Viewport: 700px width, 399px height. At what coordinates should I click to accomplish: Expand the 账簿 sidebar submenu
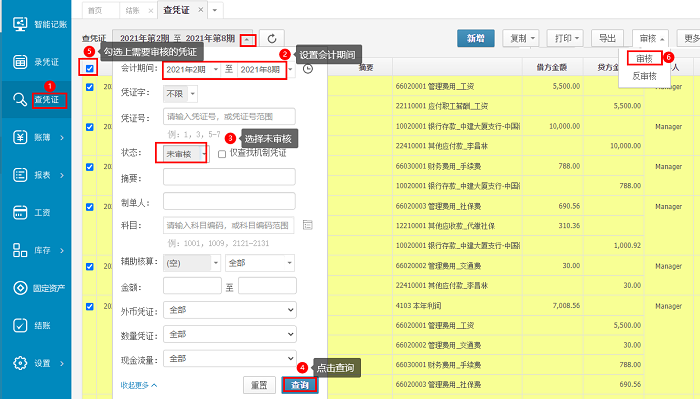[x=62, y=137]
